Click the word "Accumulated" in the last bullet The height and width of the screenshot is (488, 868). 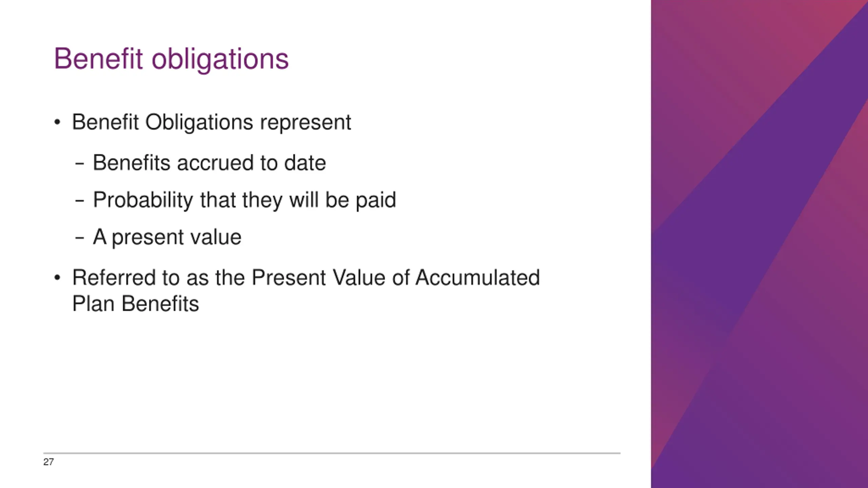[477, 278]
